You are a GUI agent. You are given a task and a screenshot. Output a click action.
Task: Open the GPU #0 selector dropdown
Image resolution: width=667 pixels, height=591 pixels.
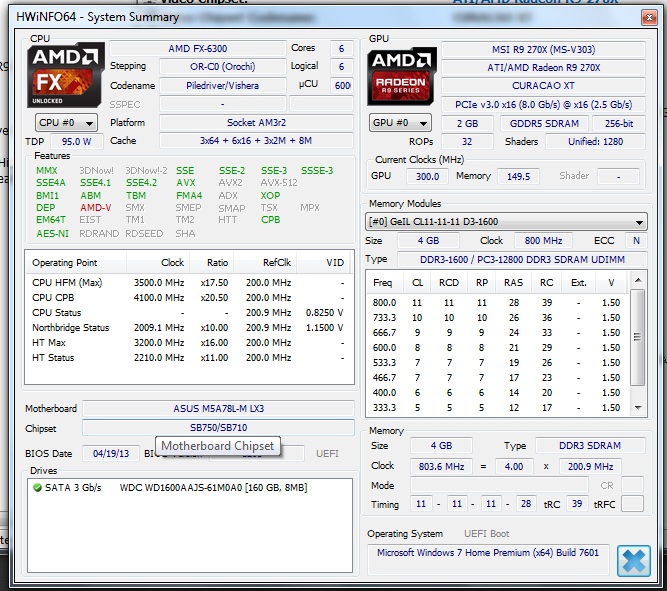pyautogui.click(x=400, y=123)
